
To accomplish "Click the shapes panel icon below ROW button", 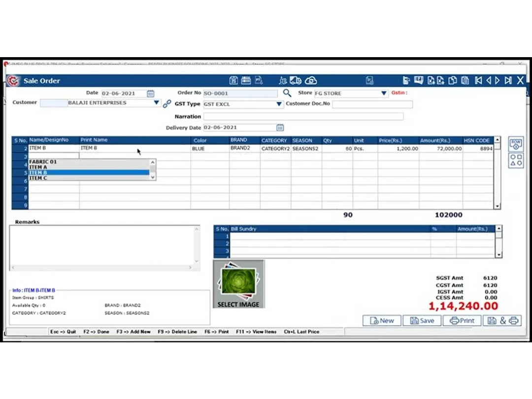I will click(x=515, y=160).
